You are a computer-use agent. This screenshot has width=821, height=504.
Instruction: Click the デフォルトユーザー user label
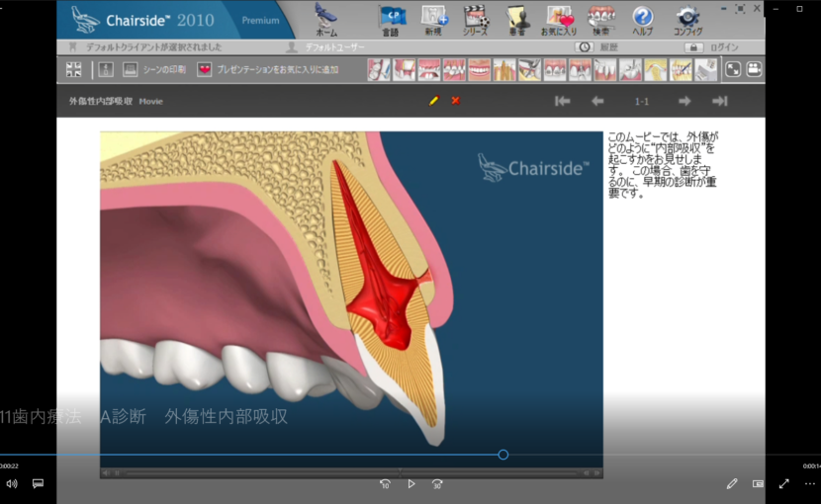(x=334, y=47)
